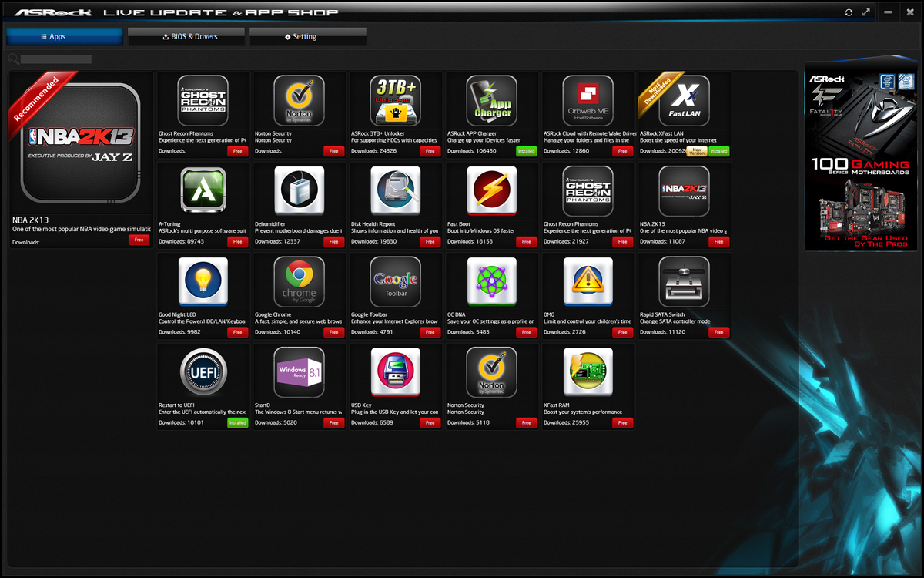Click the Installed badge on StartB
The image size is (924, 578).
[x=237, y=422]
